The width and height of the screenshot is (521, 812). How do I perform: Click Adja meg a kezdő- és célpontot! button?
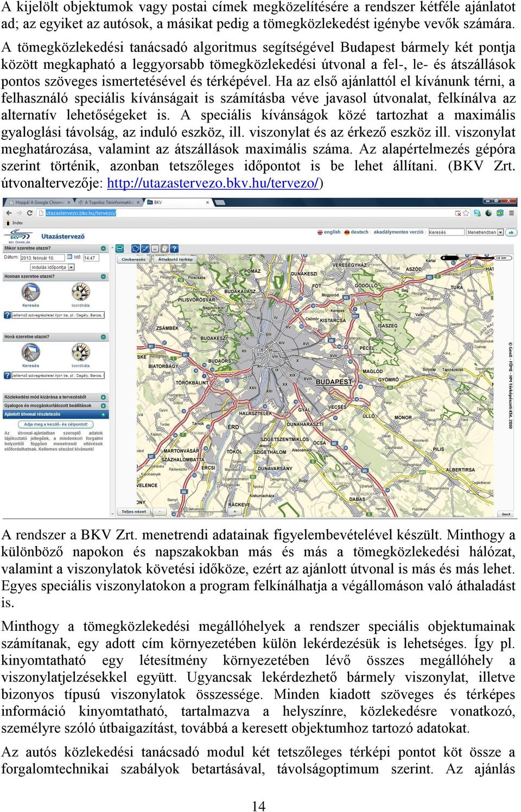click(56, 424)
